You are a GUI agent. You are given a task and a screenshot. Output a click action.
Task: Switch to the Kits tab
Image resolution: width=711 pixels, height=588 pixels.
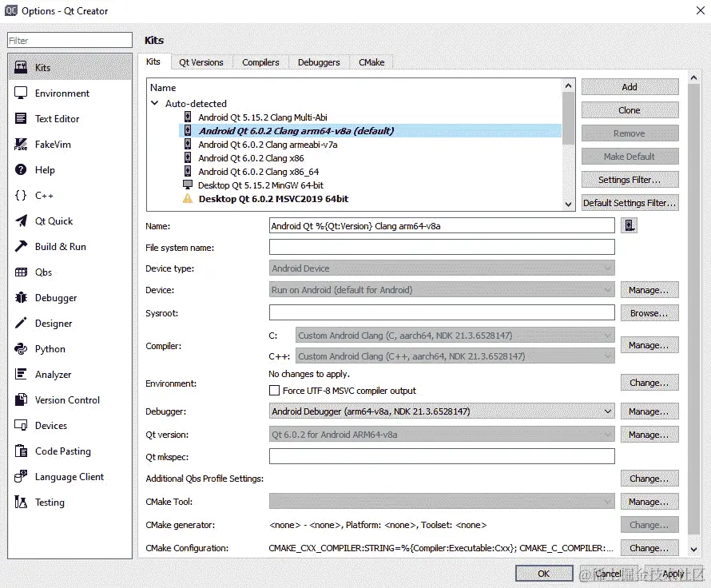(153, 62)
